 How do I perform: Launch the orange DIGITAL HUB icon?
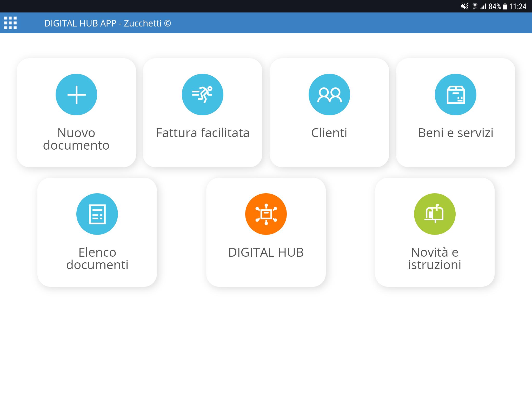point(266,214)
